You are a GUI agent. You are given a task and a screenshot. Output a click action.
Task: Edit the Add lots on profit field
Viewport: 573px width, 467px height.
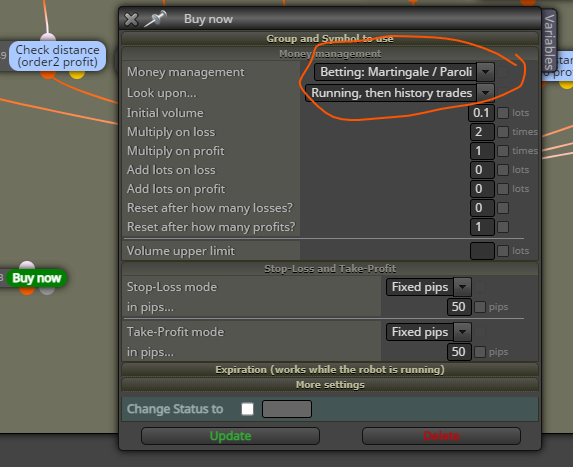pos(482,189)
